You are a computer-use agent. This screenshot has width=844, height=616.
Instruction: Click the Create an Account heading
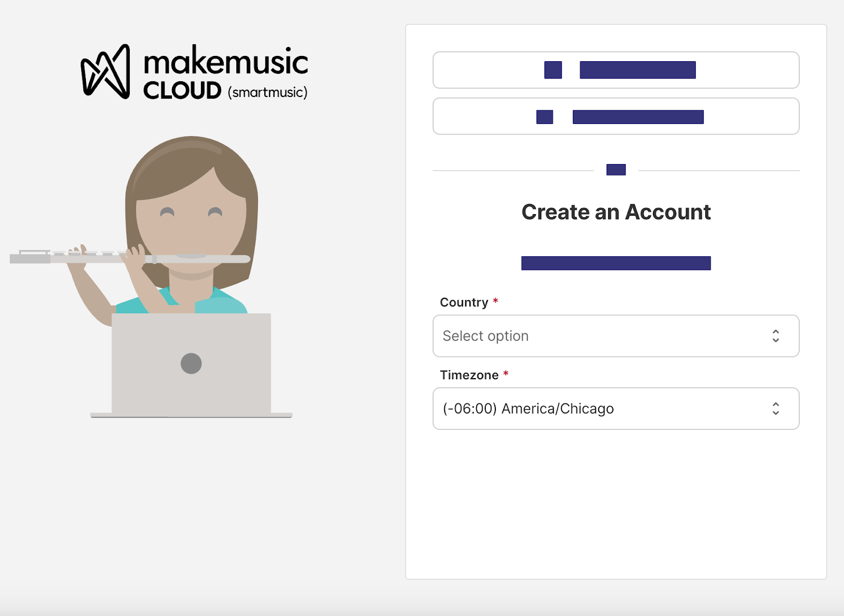click(616, 211)
